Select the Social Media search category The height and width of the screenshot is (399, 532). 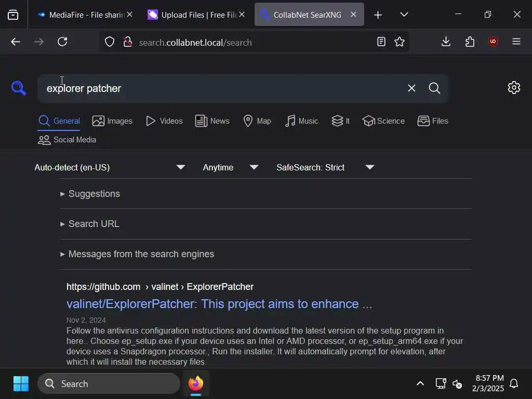click(x=67, y=140)
